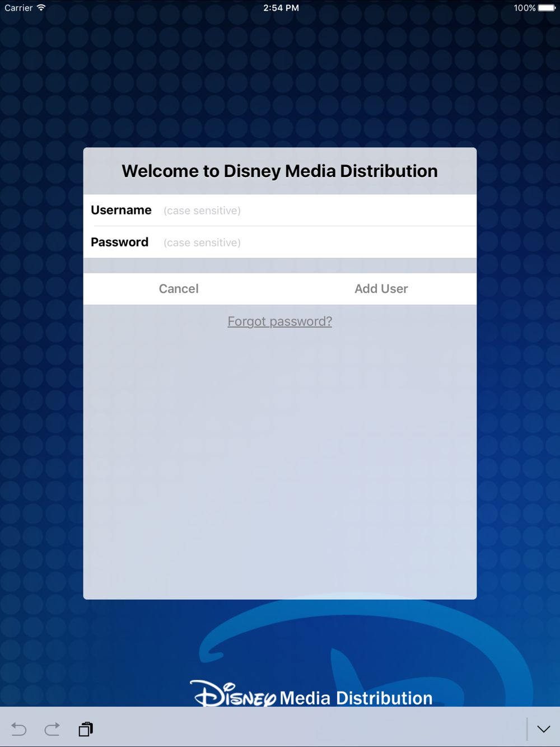This screenshot has height=747, width=560.
Task: Tap the Username label
Action: [x=121, y=210]
